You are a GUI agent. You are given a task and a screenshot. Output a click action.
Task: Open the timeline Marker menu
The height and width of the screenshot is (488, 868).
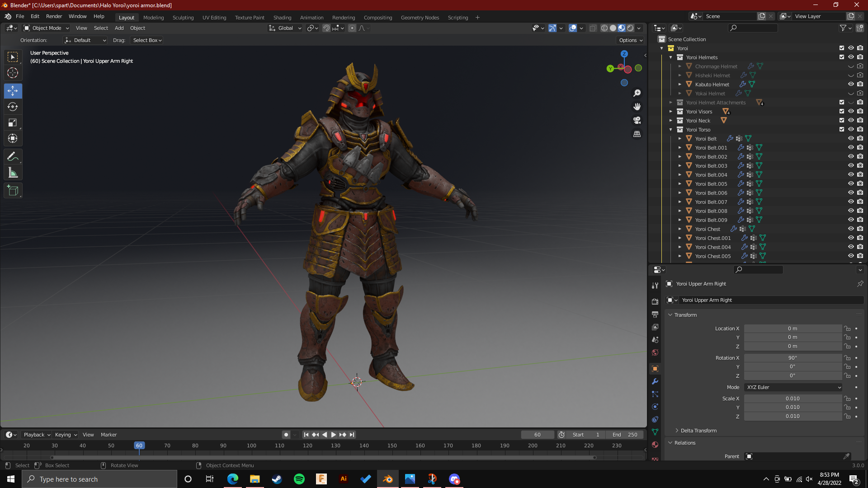[x=108, y=435]
